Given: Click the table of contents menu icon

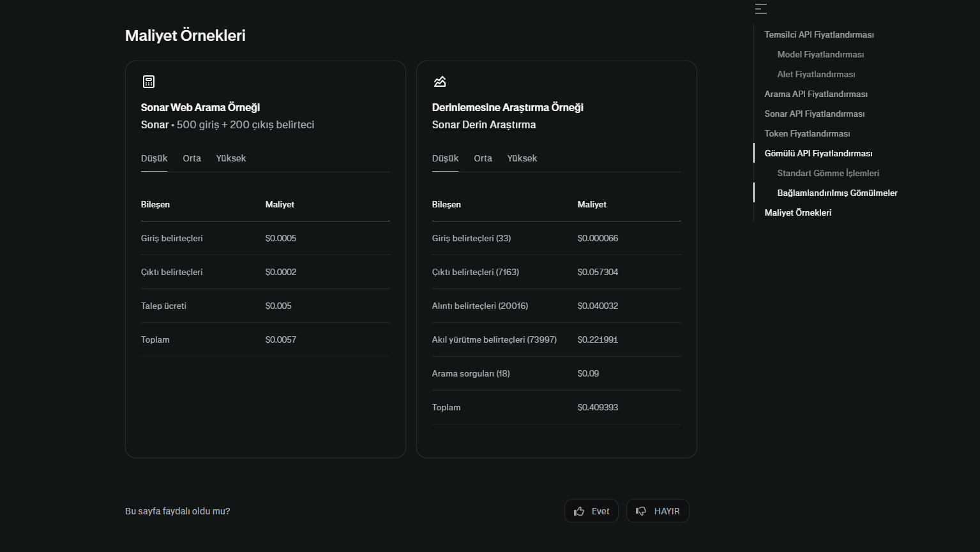Looking at the screenshot, I should [x=760, y=9].
